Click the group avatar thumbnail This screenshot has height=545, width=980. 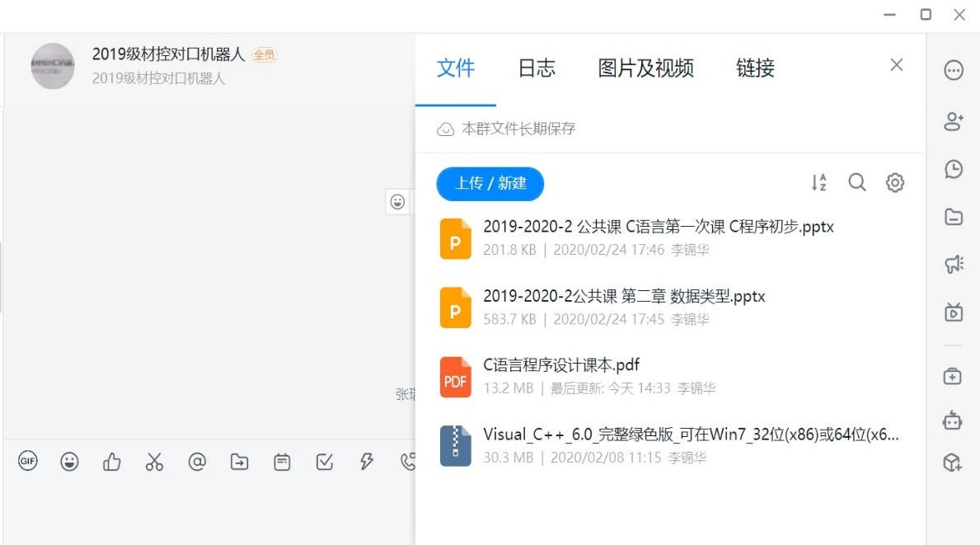point(53,66)
